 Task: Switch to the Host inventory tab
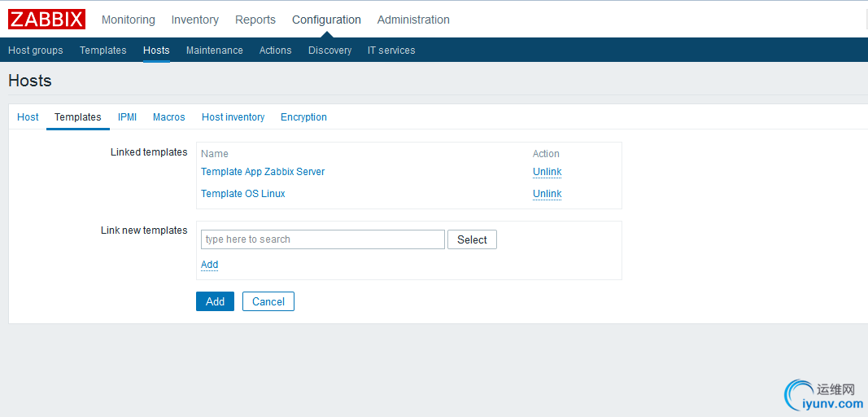click(233, 117)
